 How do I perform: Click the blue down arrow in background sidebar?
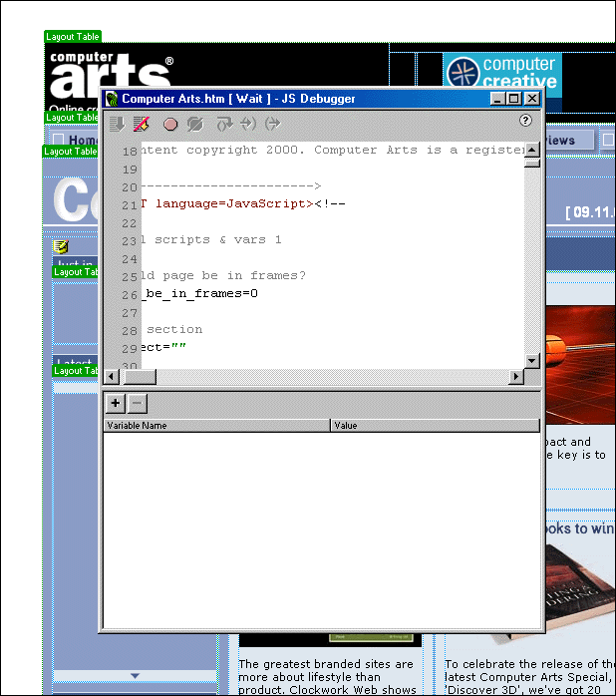coord(136,676)
